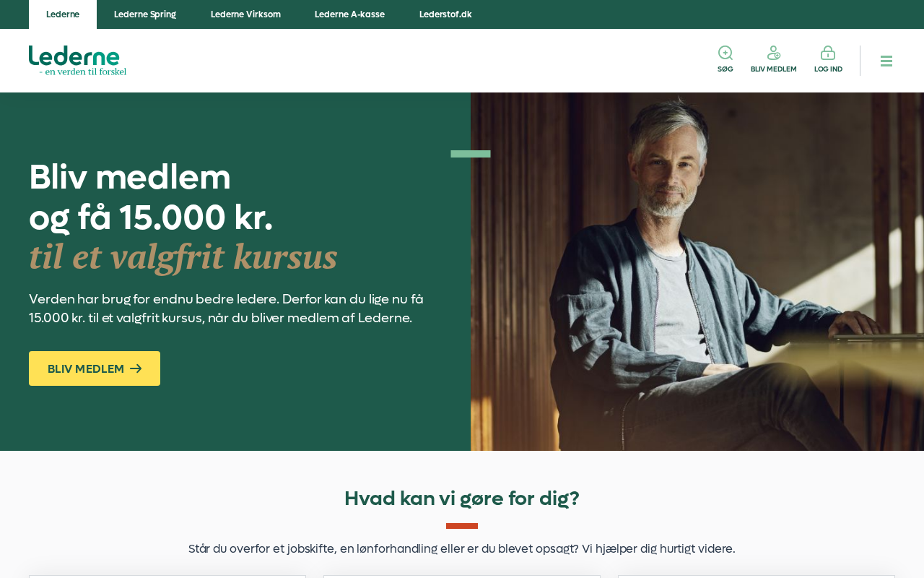Image resolution: width=924 pixels, height=578 pixels.
Task: Open the Lederne Virksom tab
Action: click(245, 14)
